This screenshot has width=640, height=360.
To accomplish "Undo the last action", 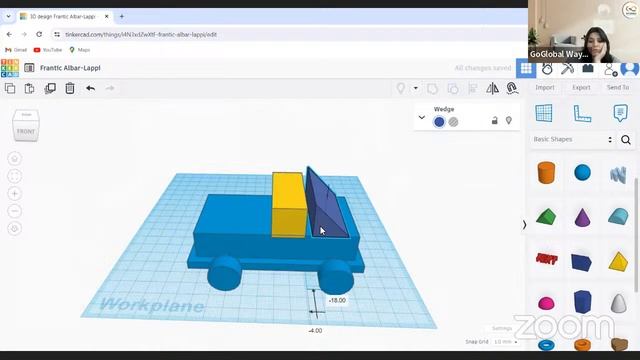I will click(x=91, y=88).
